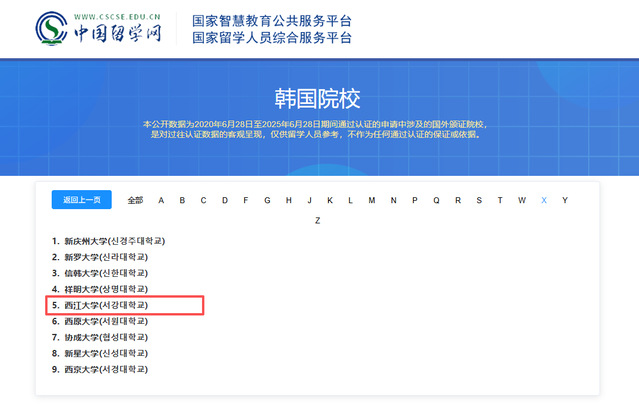Click the 国家智慧教育公共服务平台 header text
The width and height of the screenshot is (639, 404).
pos(272,21)
